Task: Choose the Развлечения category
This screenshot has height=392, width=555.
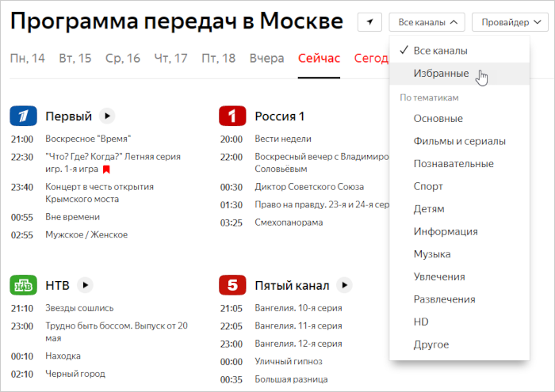Action: click(x=459, y=299)
